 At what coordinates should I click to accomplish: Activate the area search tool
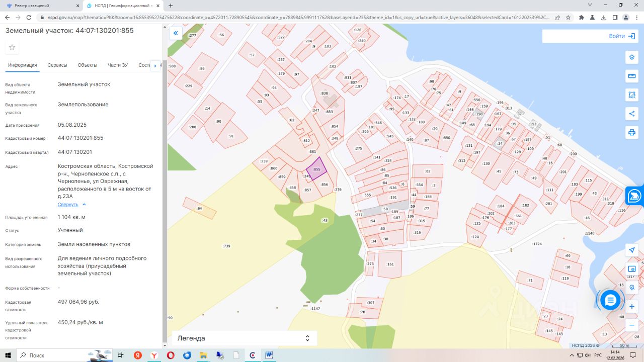click(x=632, y=95)
